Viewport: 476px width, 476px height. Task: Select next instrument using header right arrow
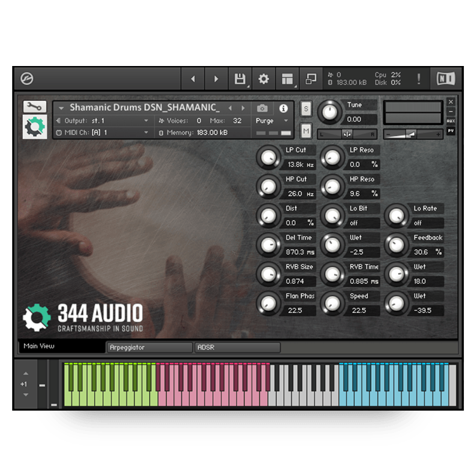(x=243, y=108)
